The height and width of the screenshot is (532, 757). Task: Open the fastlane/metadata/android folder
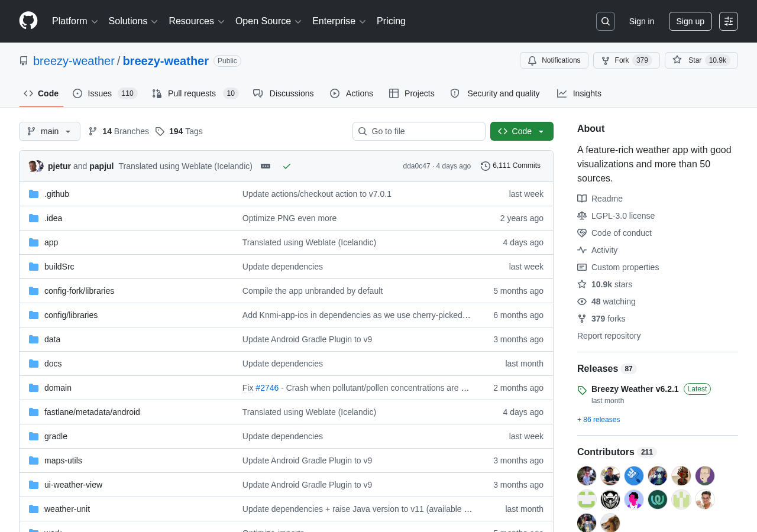click(92, 412)
